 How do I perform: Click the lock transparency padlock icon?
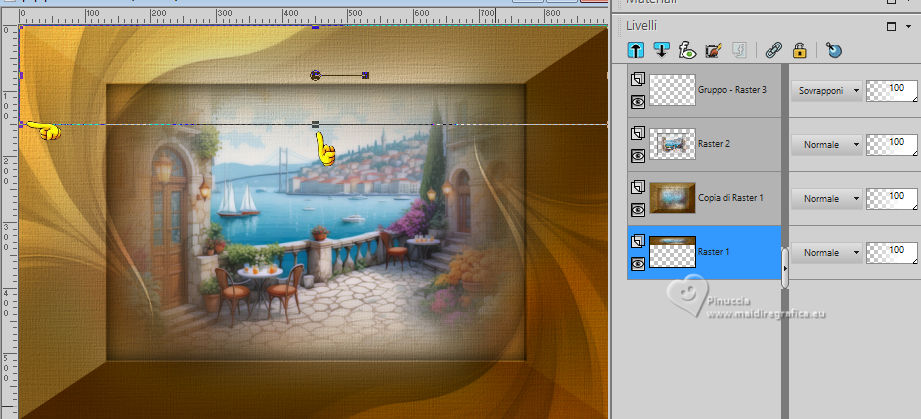tap(799, 51)
